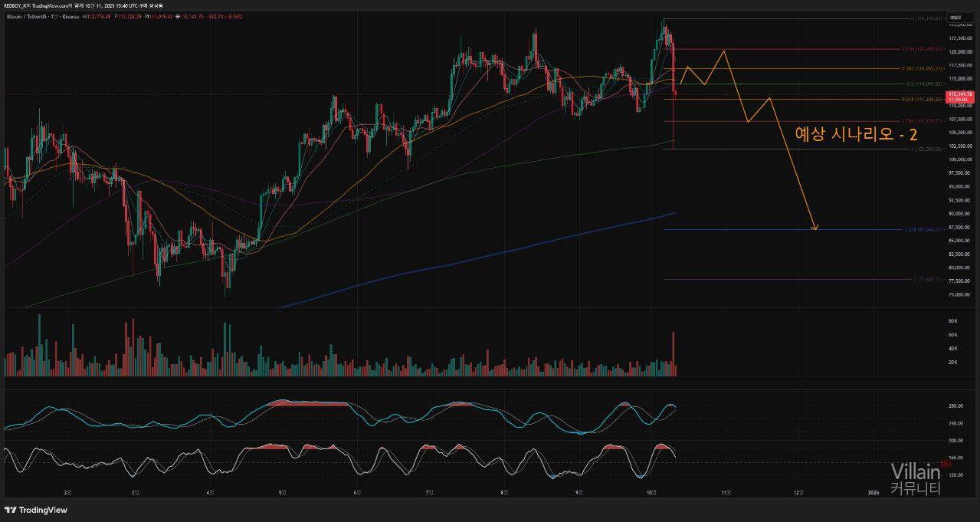Click the Villain community watermark logo
The image size is (980, 522).
[x=915, y=479]
